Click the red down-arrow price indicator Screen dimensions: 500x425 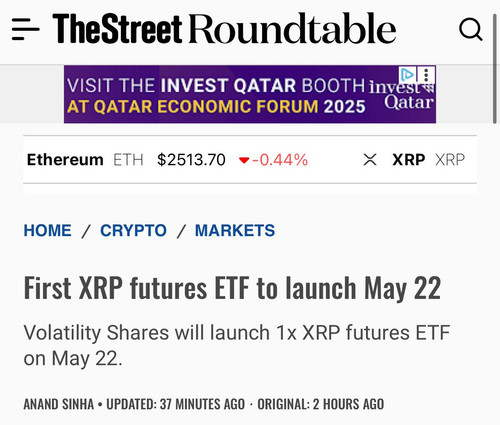[x=244, y=161]
